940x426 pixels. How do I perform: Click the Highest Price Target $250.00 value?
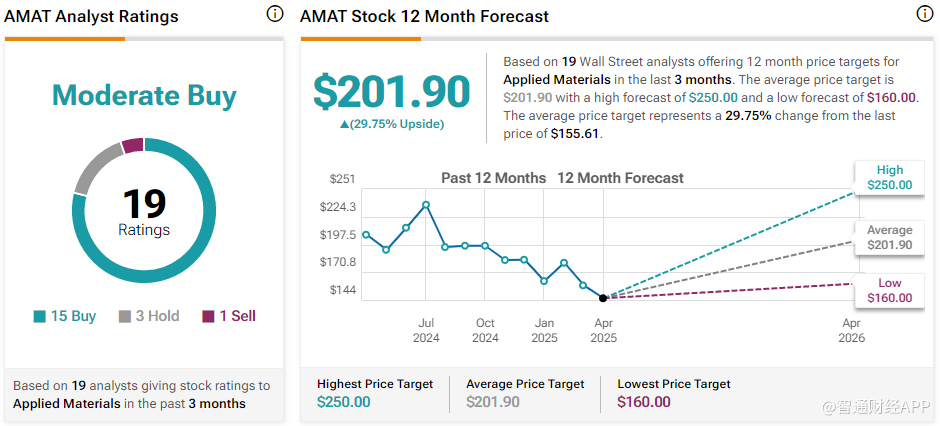coord(343,402)
